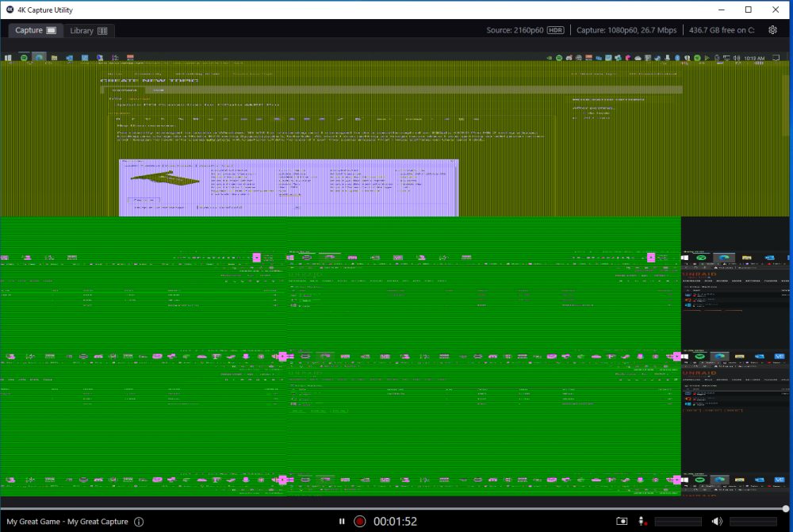793x532 pixels.
Task: Adjust the speaker volume bar
Action: [753, 522]
